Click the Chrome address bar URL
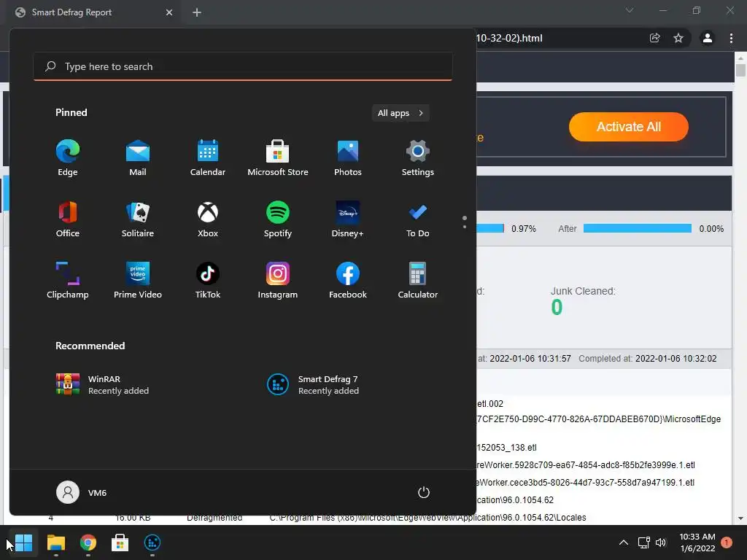The width and height of the screenshot is (747, 560). point(508,38)
